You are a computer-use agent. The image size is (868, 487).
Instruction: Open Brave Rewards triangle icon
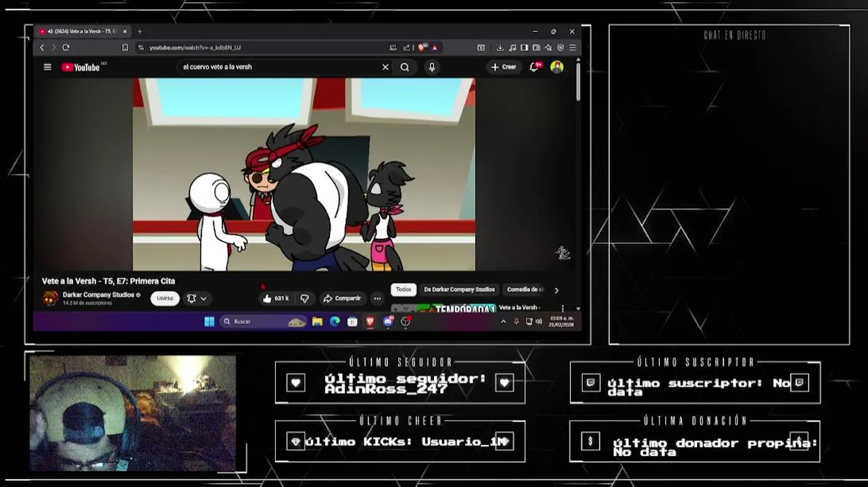point(434,47)
